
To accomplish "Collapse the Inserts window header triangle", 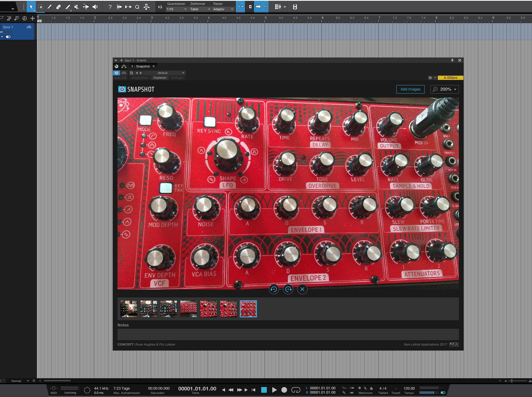I will (x=116, y=60).
